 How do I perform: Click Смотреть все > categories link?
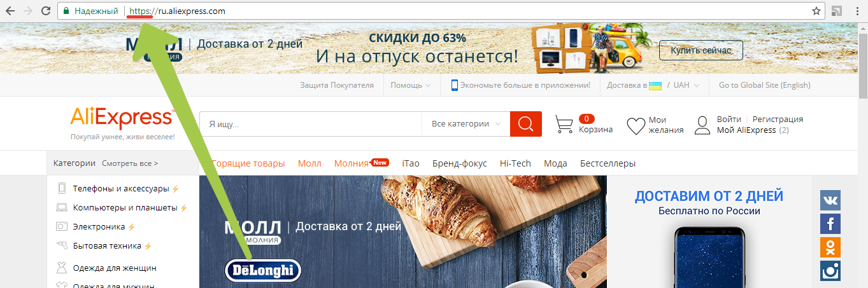pos(130,163)
